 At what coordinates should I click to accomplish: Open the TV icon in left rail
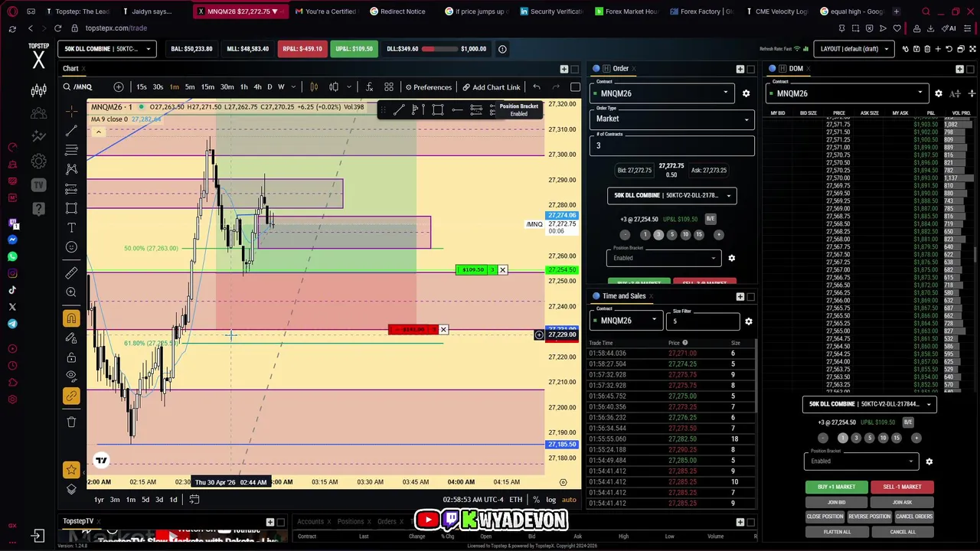click(x=38, y=185)
